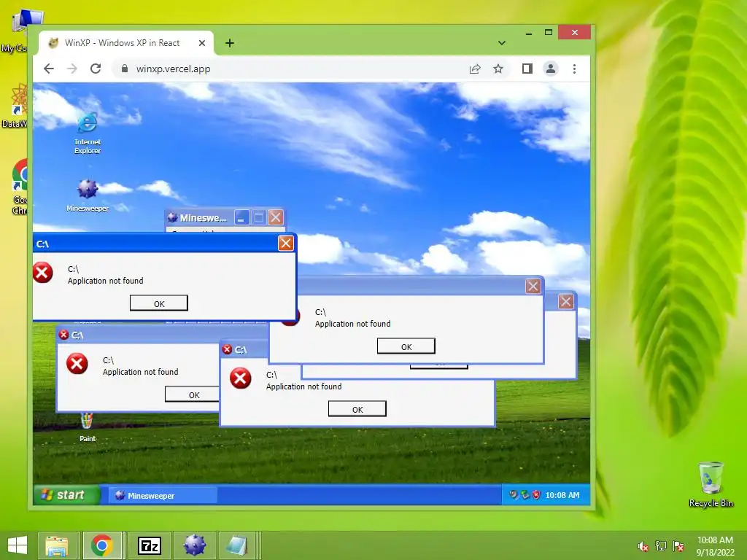Open the Recycle Bin desktop icon
Image resolution: width=747 pixels, height=560 pixels.
click(711, 484)
